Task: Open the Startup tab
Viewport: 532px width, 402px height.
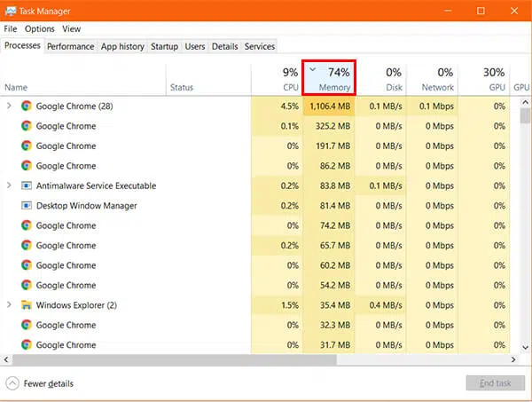Action: [x=164, y=46]
